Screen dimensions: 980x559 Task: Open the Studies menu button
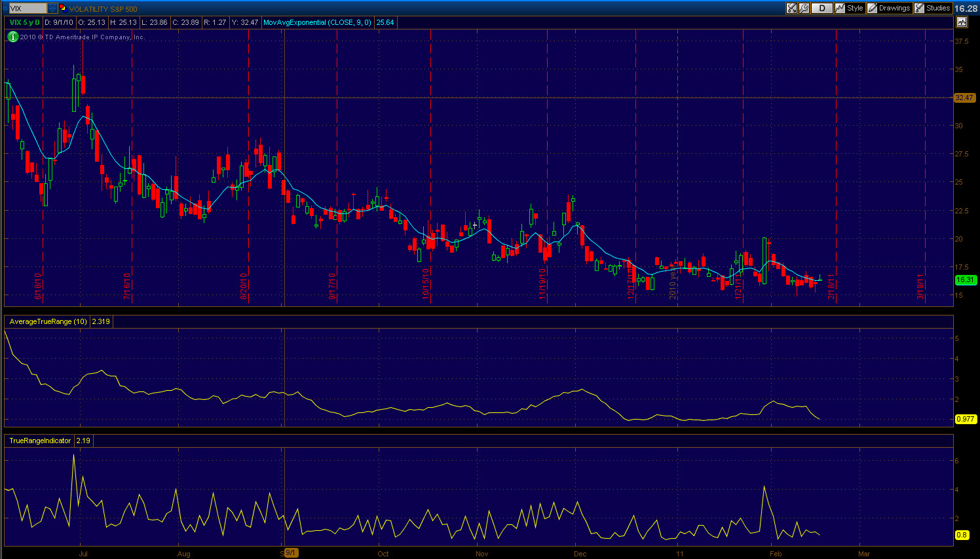click(x=932, y=8)
